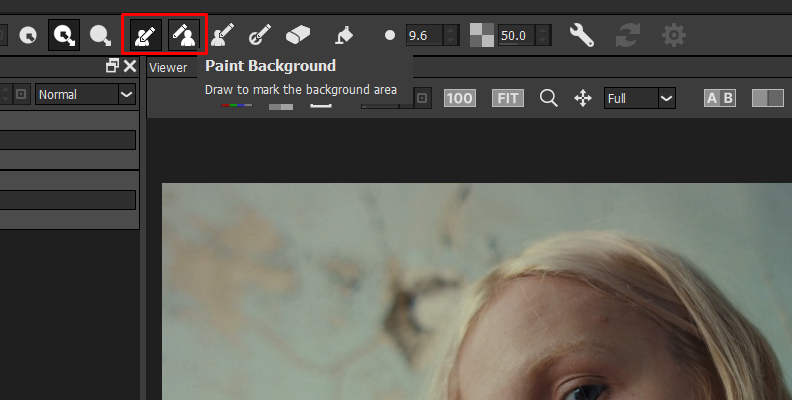Adjust the 9.6 value stepper arrows
Viewport: 792px width, 400px height.
coord(451,35)
